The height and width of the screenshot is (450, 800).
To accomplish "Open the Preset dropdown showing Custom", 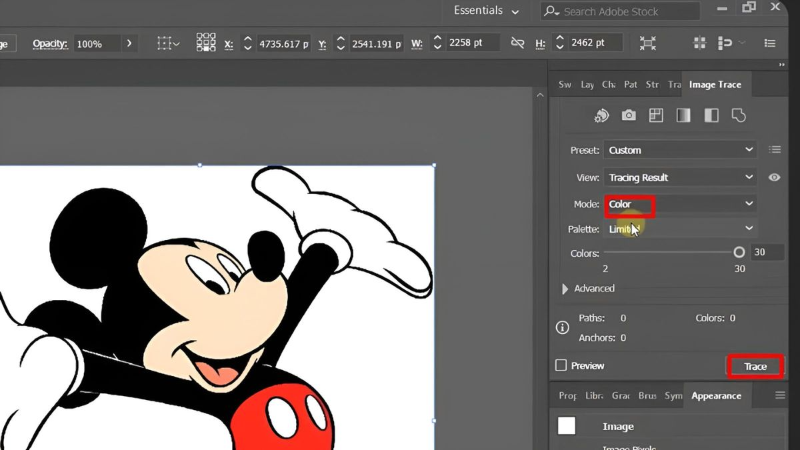I will (680, 150).
